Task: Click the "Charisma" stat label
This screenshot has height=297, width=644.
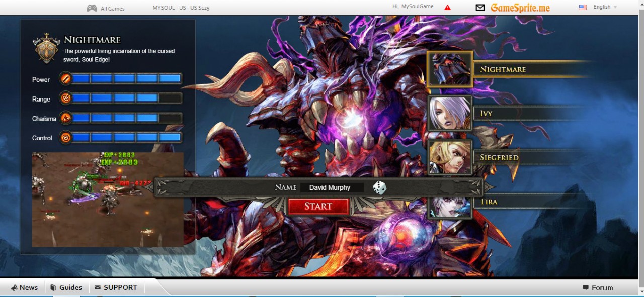Action: click(x=44, y=119)
